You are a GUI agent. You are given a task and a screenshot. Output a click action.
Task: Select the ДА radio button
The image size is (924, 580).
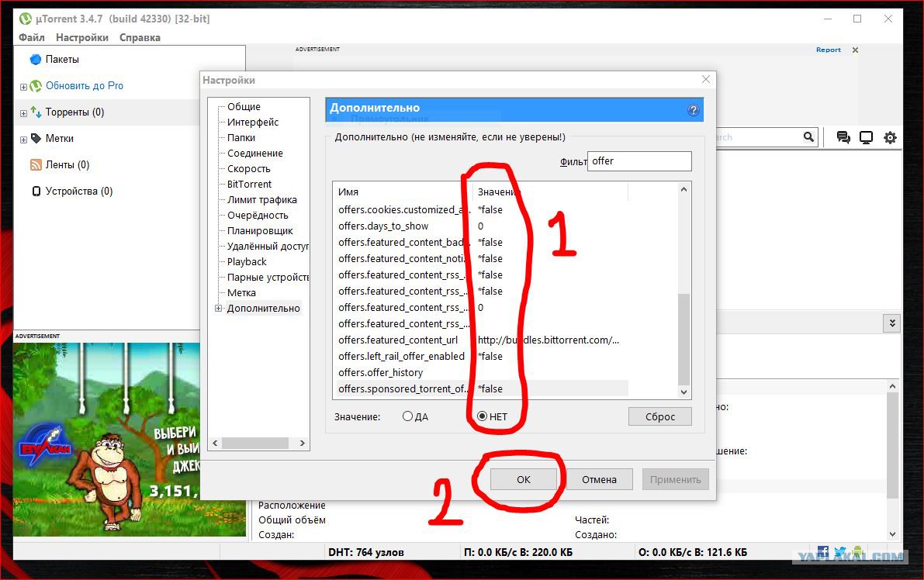click(407, 416)
